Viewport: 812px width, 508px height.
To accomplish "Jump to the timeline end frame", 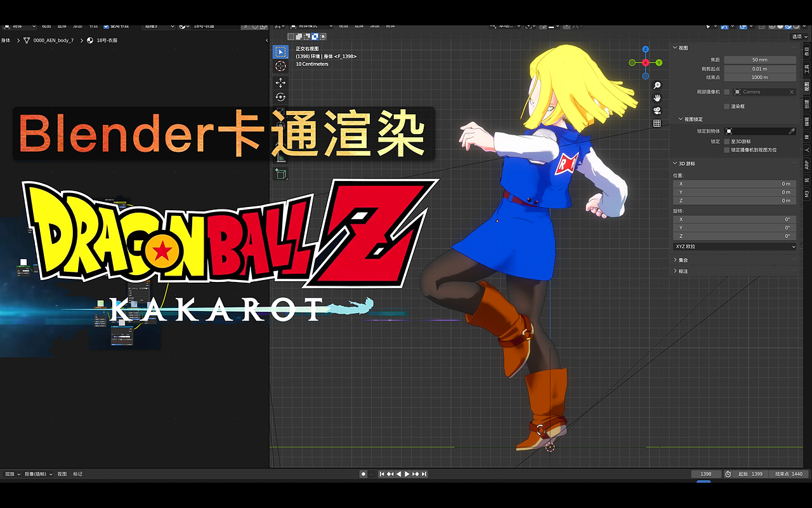I will [424, 474].
